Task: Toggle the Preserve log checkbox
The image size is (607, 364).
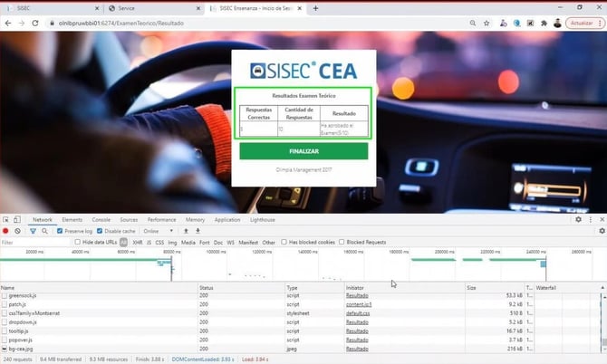Action: tap(60, 231)
